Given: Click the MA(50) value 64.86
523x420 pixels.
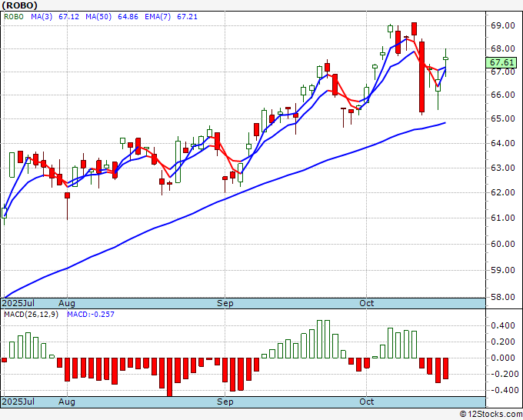Looking at the screenshot, I should (x=128, y=17).
